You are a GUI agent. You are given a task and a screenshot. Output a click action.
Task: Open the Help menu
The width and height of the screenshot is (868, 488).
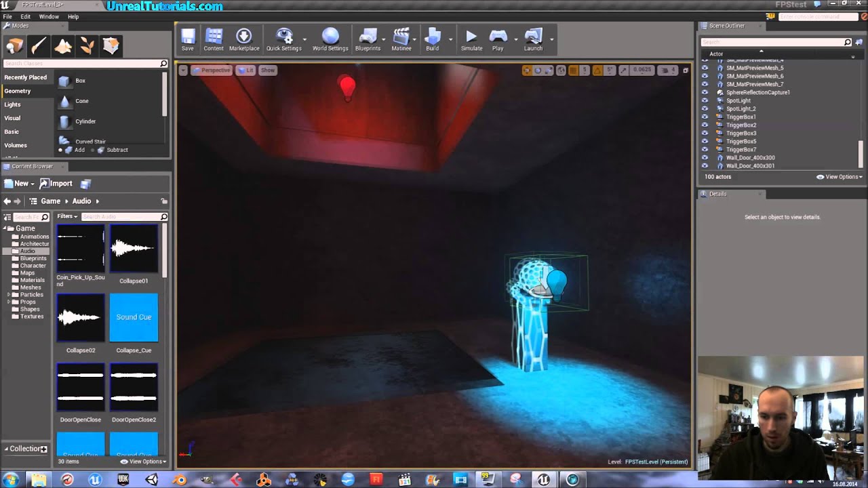pyautogui.click(x=73, y=16)
